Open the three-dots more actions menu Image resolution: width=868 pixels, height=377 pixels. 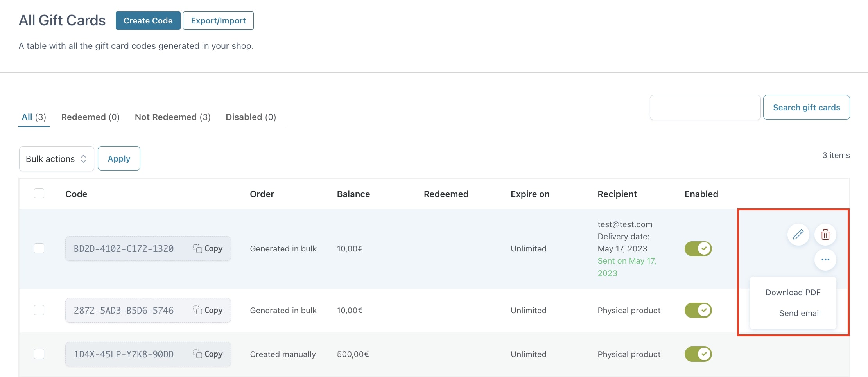pos(825,260)
